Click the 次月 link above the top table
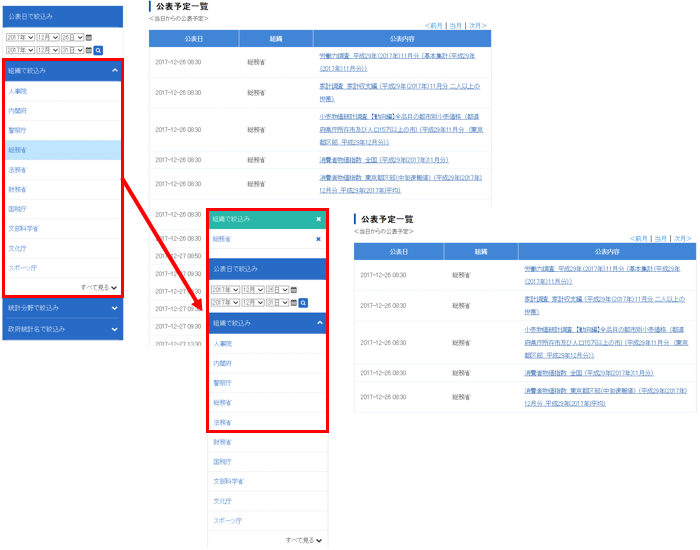700x550 pixels. coord(478,25)
